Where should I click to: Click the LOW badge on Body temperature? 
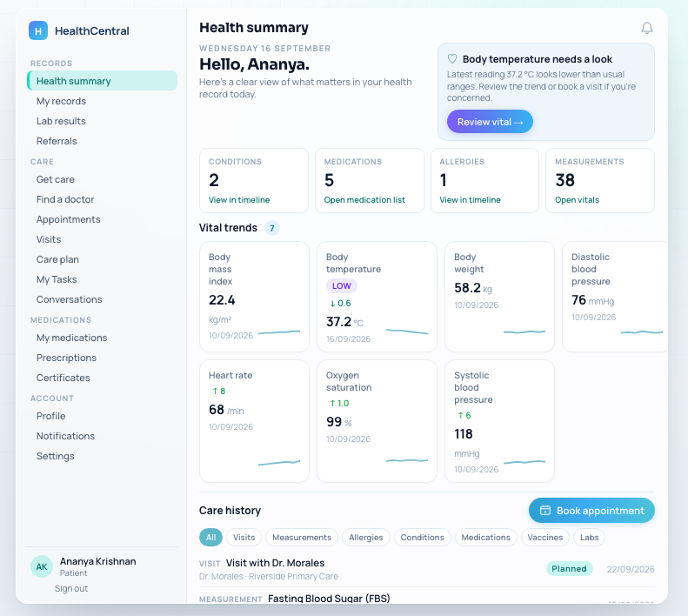tap(341, 286)
